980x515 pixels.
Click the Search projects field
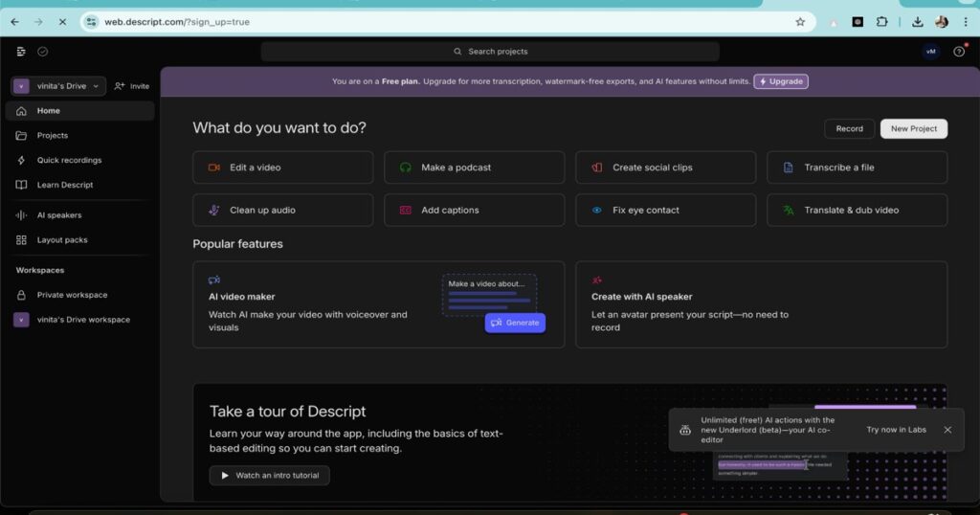[x=490, y=52]
